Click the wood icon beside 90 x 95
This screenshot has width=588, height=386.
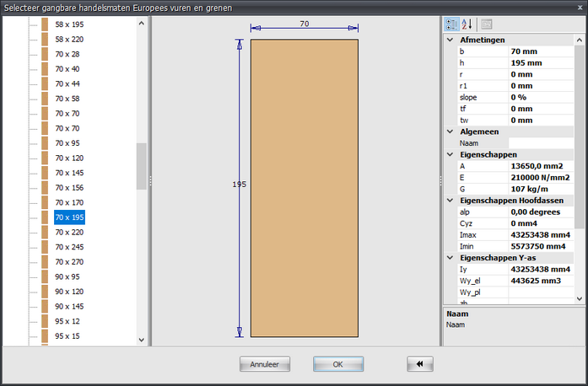coord(45,277)
